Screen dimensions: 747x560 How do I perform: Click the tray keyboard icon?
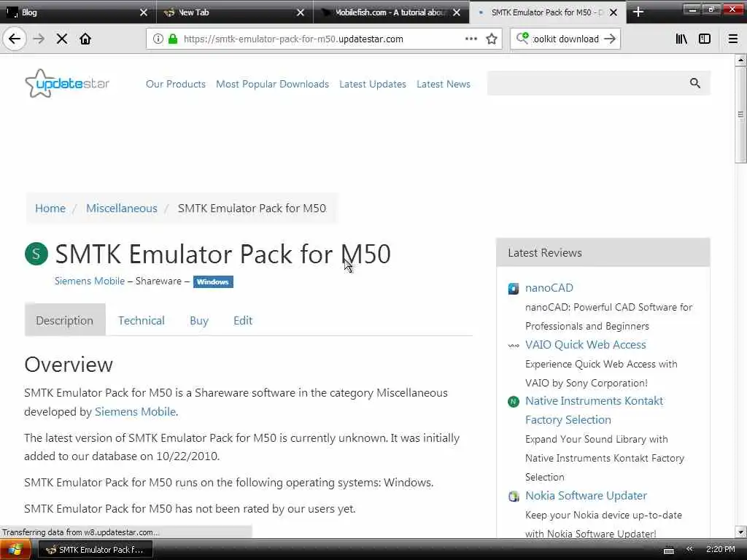pos(669,551)
